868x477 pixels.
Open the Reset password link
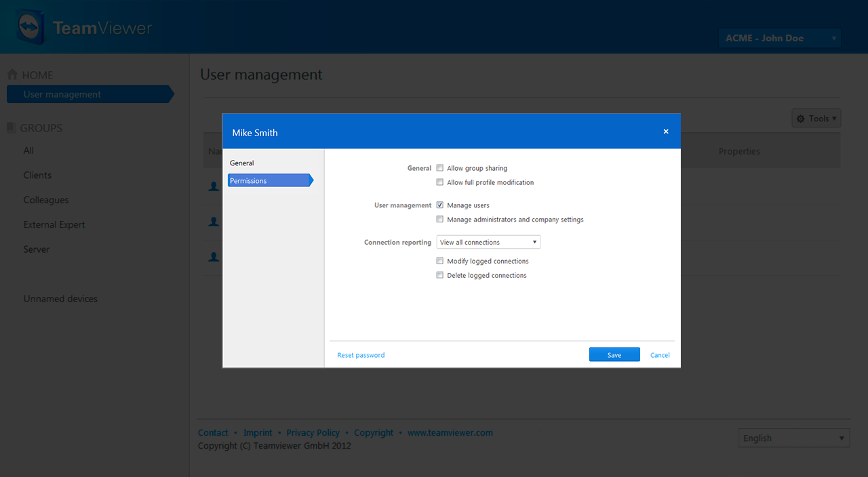[361, 354]
